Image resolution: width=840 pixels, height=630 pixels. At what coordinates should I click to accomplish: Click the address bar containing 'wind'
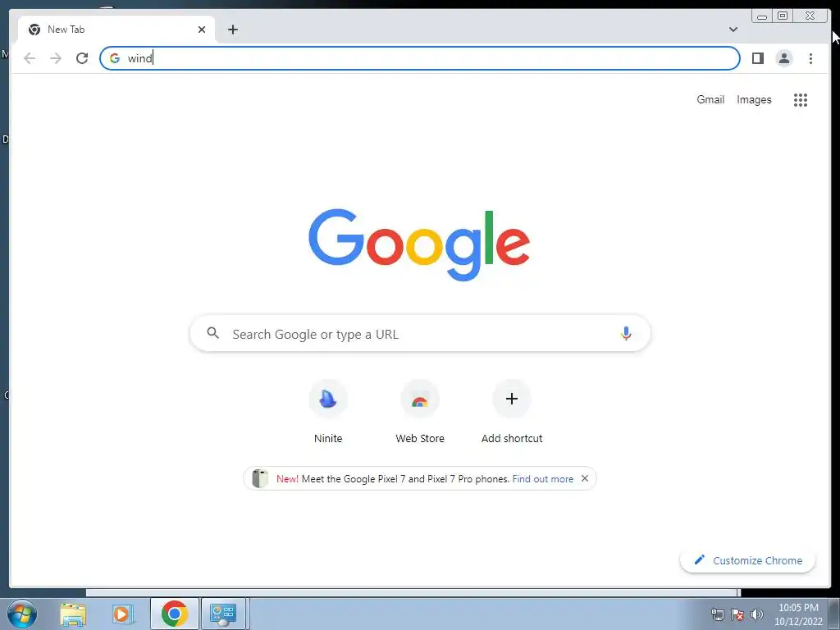tap(419, 58)
